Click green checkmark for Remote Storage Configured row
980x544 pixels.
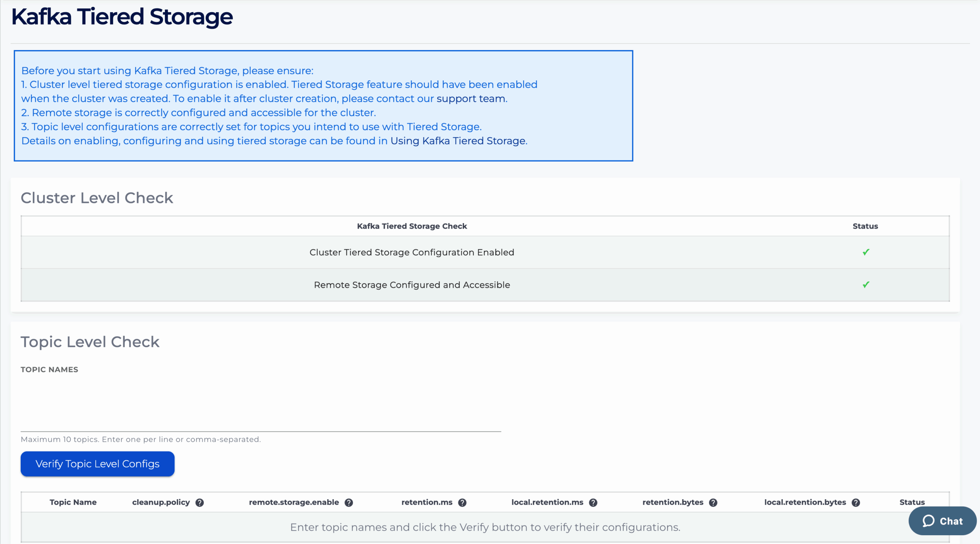click(866, 285)
